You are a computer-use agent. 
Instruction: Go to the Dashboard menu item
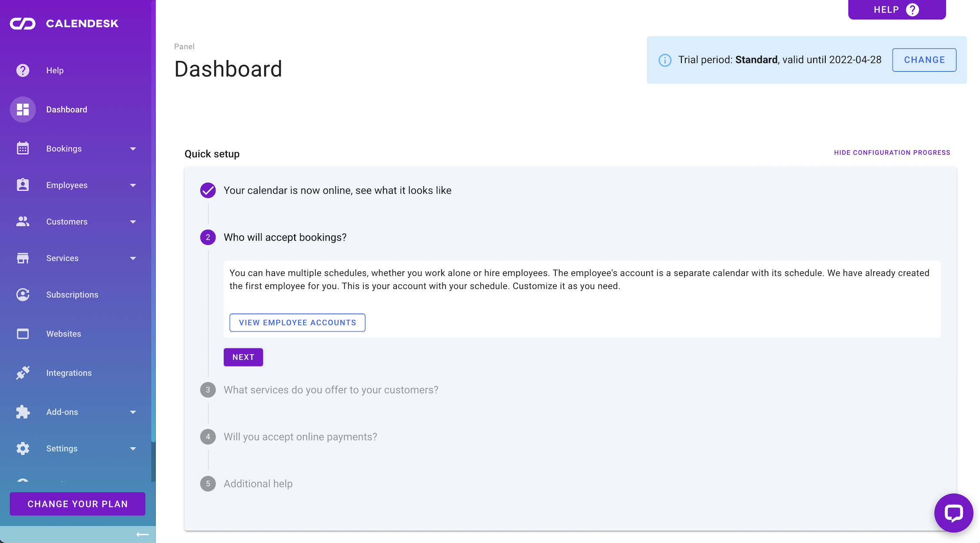[66, 109]
